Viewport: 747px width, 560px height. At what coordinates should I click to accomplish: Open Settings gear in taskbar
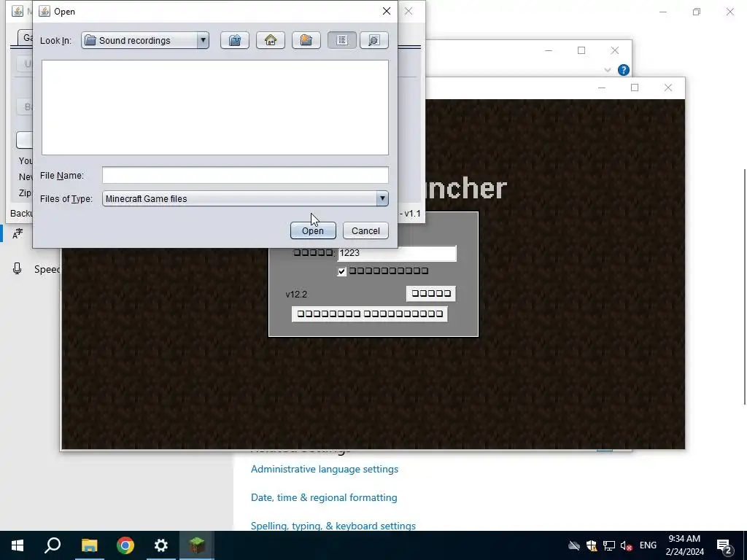point(161,545)
